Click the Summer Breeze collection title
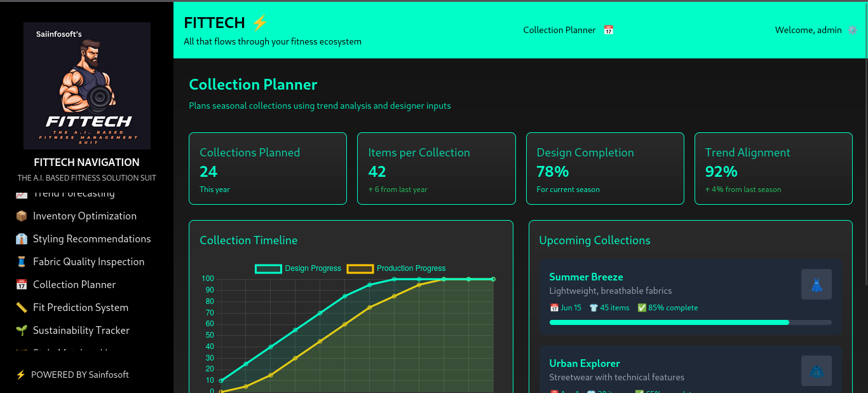Image resolution: width=868 pixels, height=393 pixels. (x=586, y=277)
